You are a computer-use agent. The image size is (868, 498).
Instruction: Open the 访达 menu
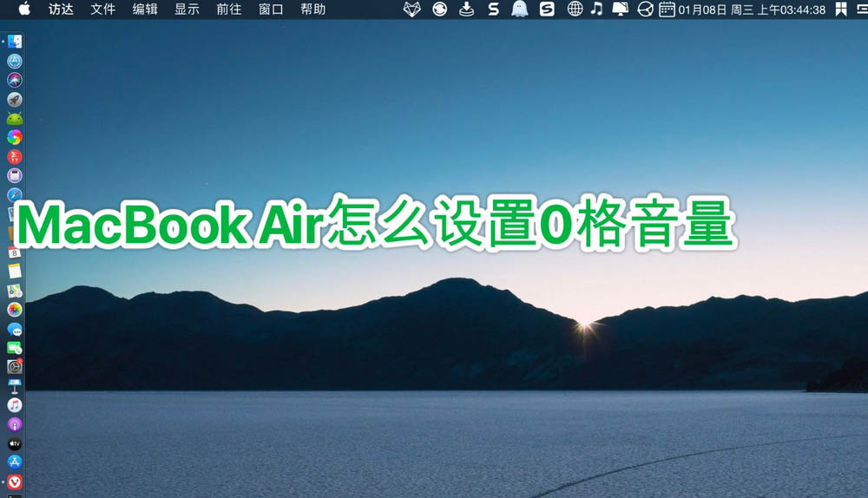61,10
